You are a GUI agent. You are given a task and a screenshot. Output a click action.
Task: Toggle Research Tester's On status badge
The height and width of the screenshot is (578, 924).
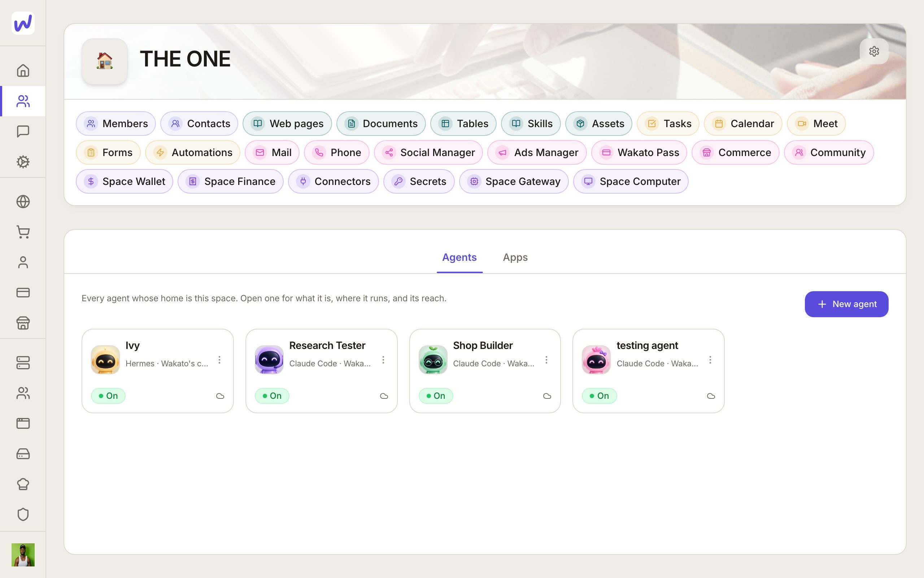pyautogui.click(x=272, y=396)
